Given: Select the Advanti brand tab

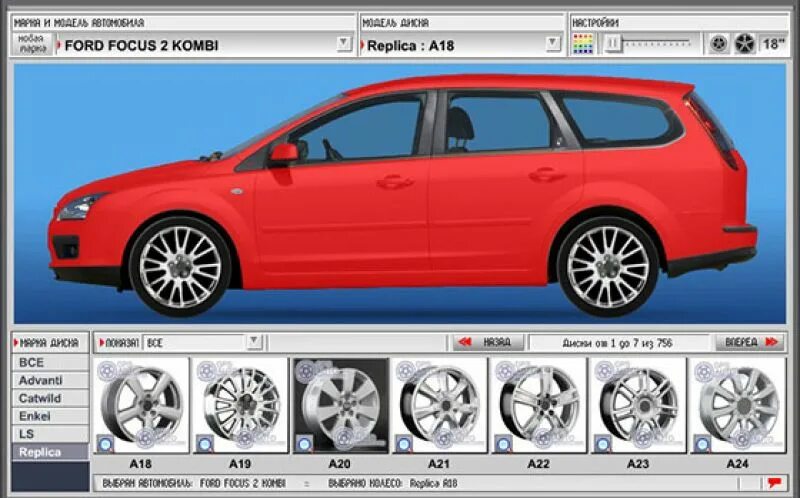Looking at the screenshot, I should point(50,381).
